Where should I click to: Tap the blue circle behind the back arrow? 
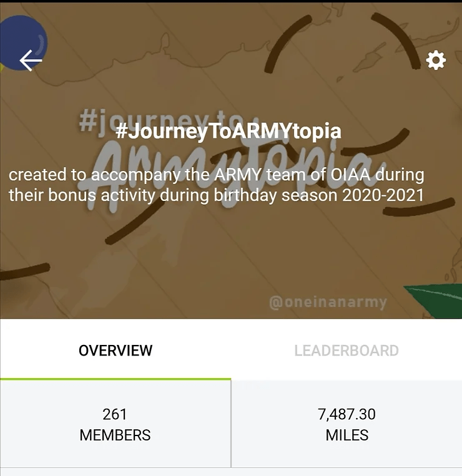click(x=23, y=42)
